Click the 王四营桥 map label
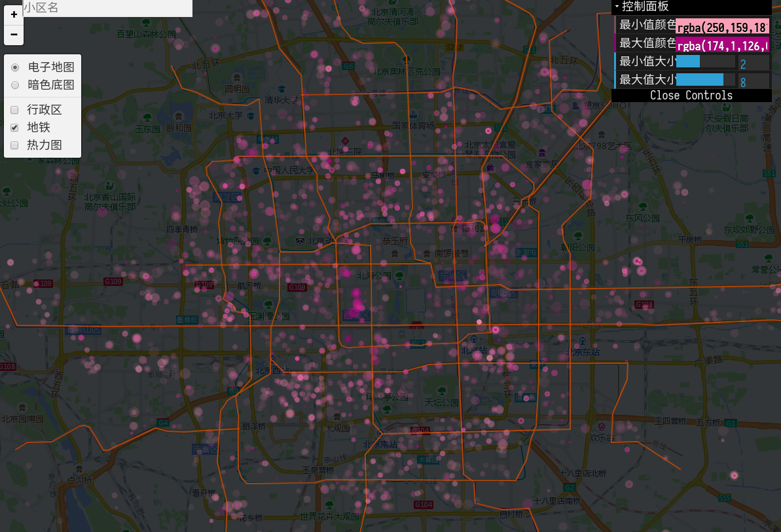The image size is (781, 532). tap(670, 421)
